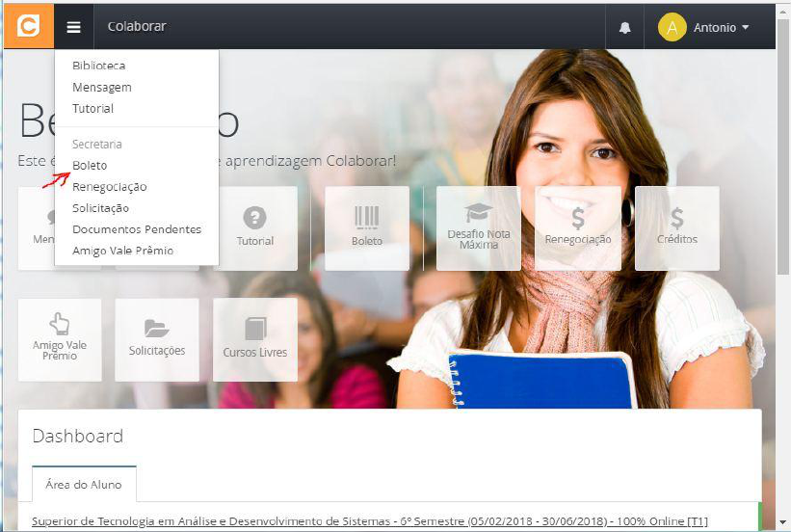This screenshot has height=532, width=791.
Task: Choose Boleto under Secretaria menu
Action: 90,166
